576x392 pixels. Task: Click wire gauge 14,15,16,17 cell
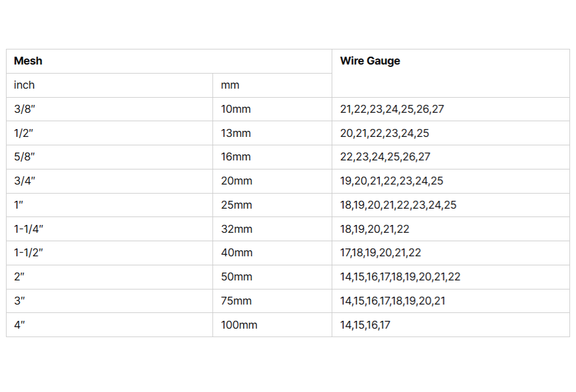451,325
